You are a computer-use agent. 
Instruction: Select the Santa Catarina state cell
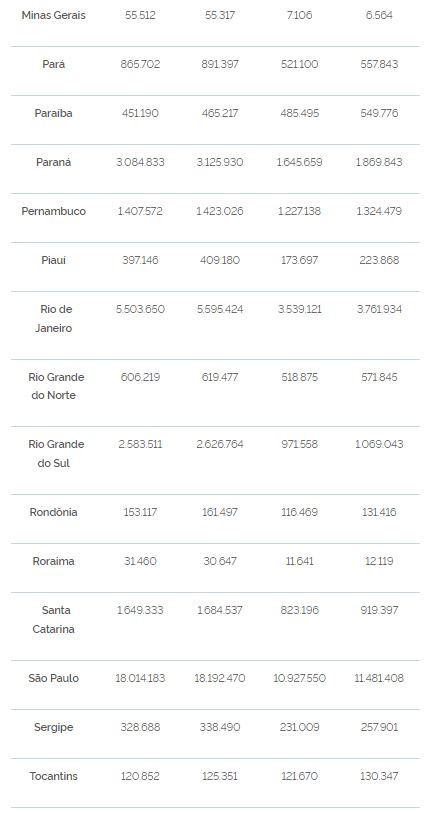tap(53, 620)
